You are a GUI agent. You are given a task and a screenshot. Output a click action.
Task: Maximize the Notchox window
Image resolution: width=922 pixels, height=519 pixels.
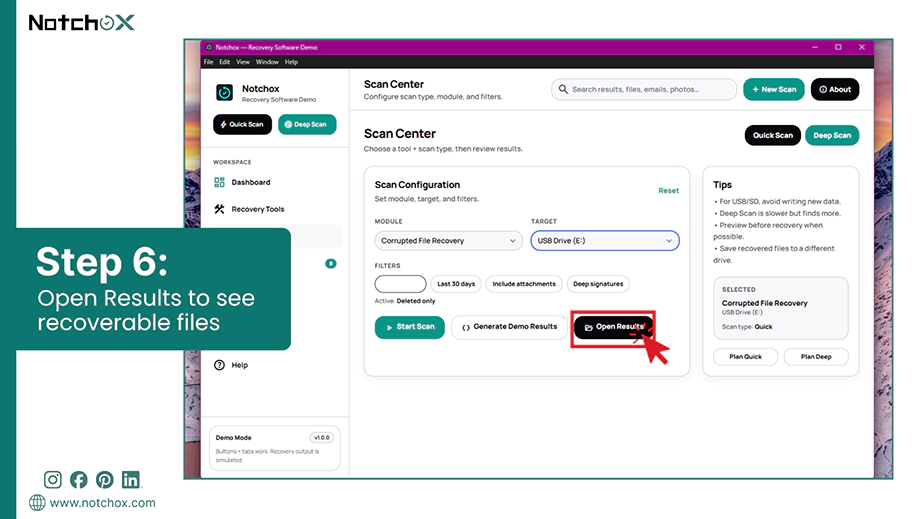pos(839,47)
